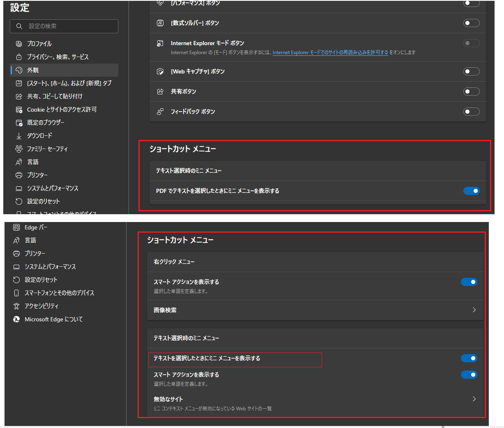504x428 pixels.
Task: Open 無効なサイト via its chevron arrow
Action: (x=474, y=399)
